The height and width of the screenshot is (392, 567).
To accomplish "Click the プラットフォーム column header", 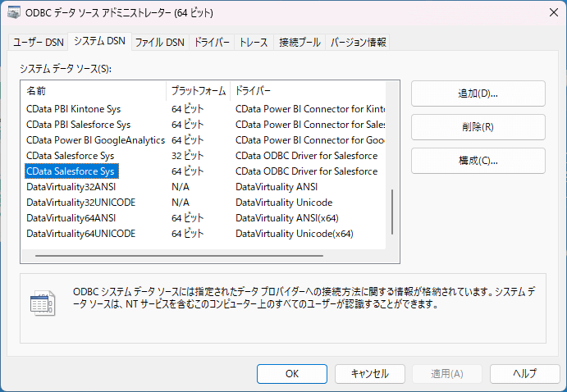I will 198,89.
